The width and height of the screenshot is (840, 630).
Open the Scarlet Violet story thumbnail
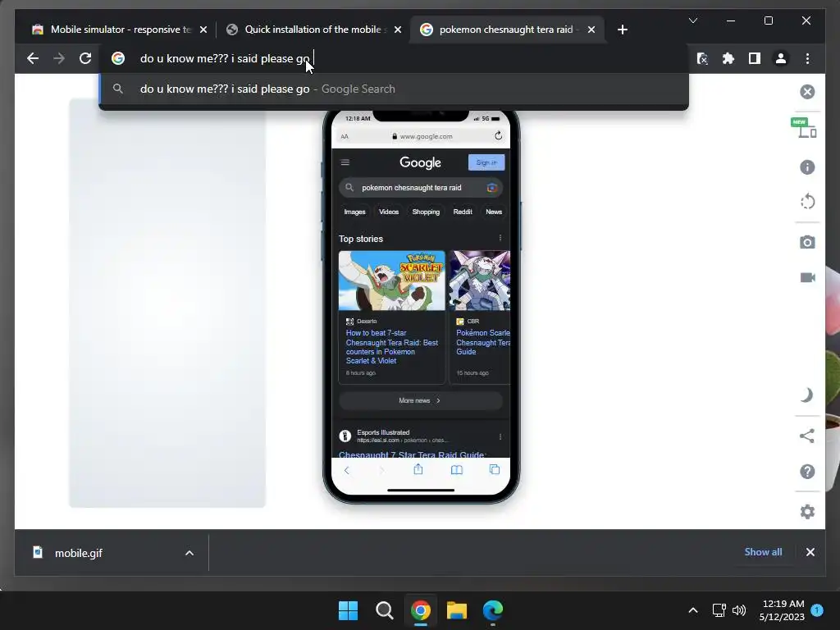[391, 281]
